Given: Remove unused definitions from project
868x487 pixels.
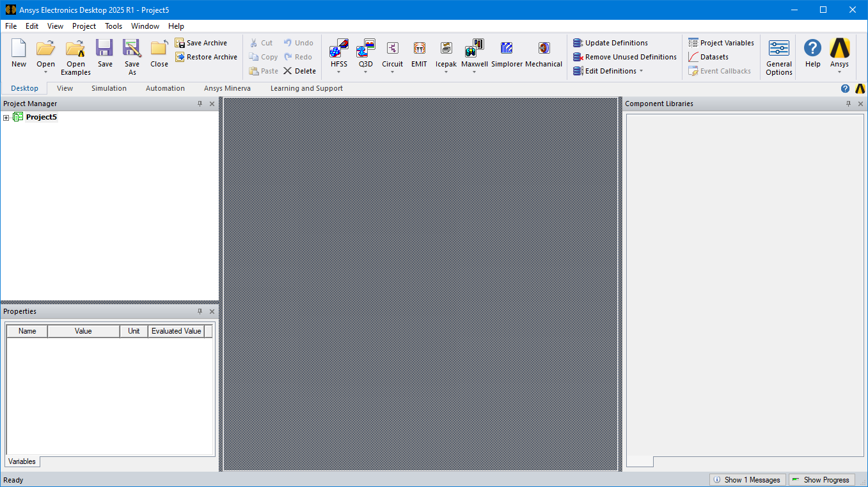Looking at the screenshot, I should 625,56.
